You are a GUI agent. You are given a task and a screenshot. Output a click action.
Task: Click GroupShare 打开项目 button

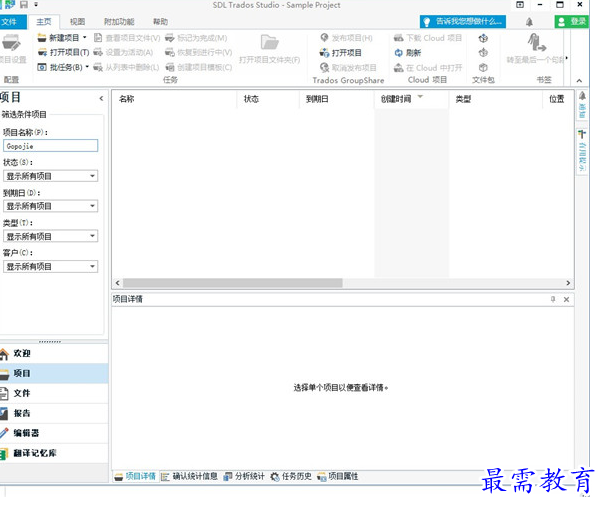coord(341,53)
